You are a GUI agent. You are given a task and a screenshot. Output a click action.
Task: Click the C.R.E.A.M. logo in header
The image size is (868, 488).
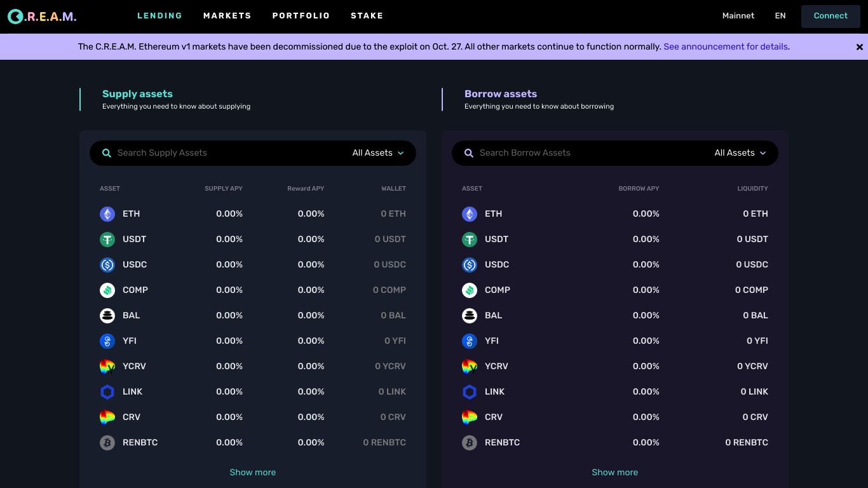(42, 17)
